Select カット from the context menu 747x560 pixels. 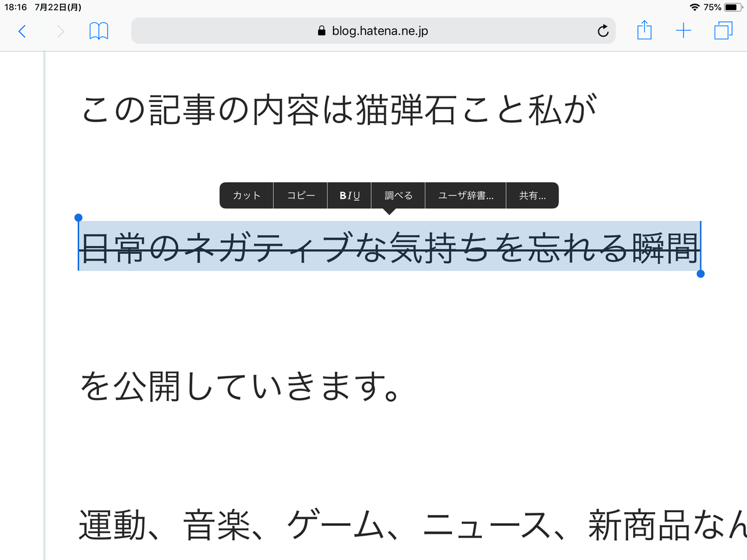tap(246, 195)
